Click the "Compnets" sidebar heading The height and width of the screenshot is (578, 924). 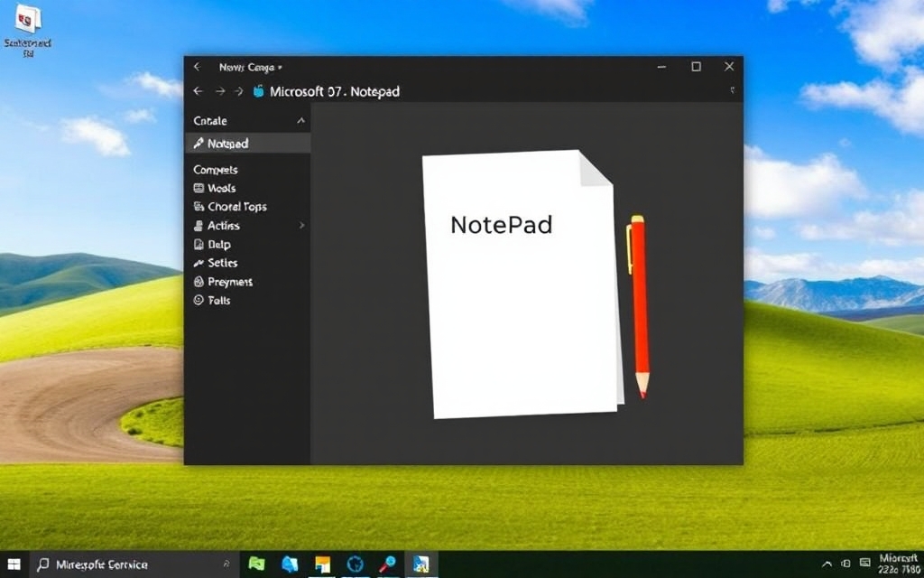[x=216, y=170]
